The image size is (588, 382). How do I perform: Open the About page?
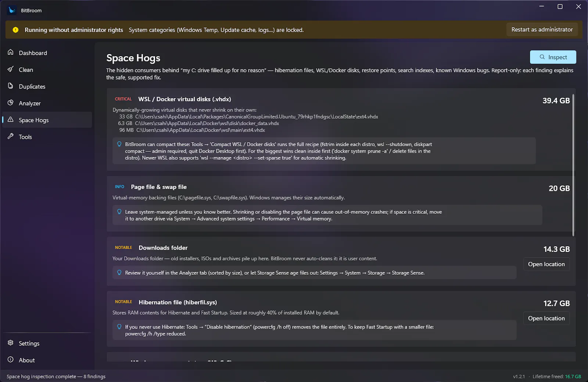(x=47, y=360)
